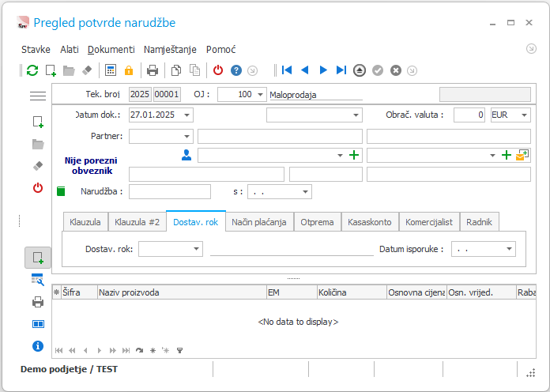This screenshot has width=550, height=392.
Task: Go to previous record arrow
Action: 305,70
